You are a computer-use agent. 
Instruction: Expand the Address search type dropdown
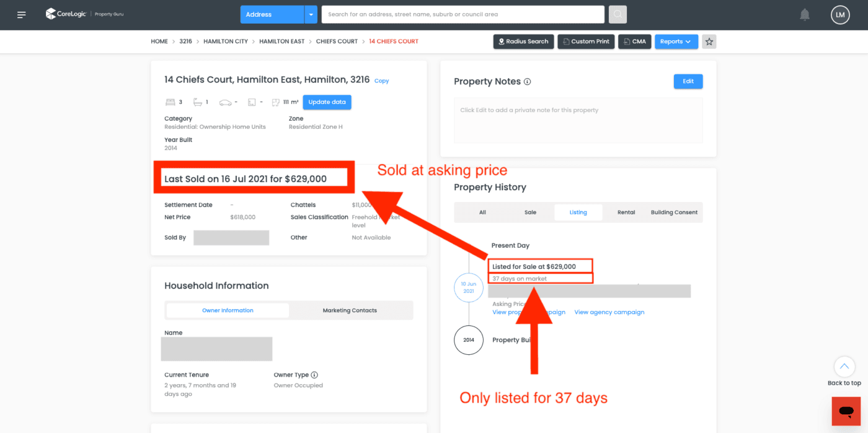[311, 14]
